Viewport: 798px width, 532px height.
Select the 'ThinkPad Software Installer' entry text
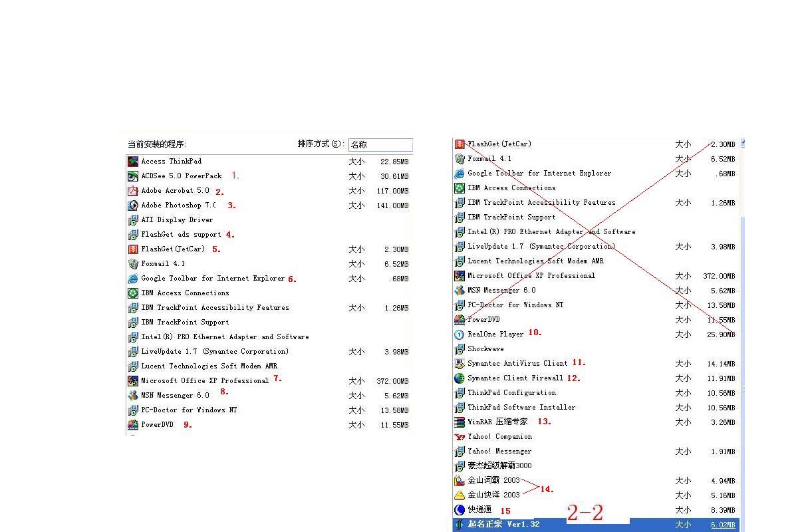521,407
